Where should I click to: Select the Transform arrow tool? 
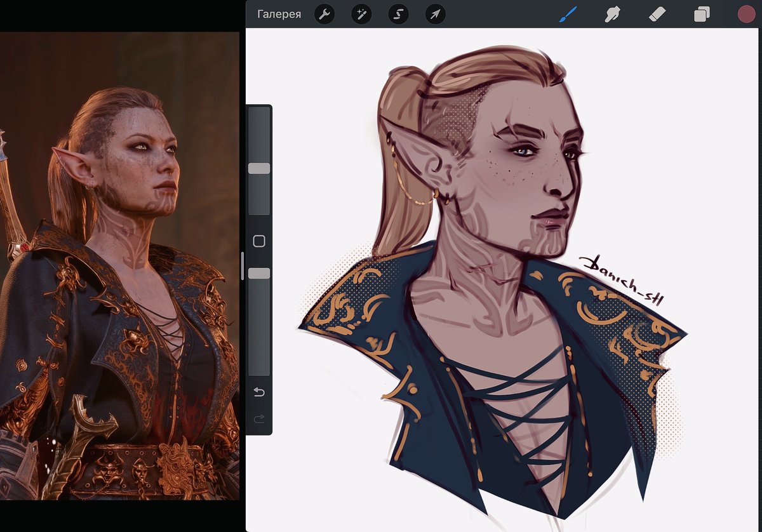pos(435,14)
